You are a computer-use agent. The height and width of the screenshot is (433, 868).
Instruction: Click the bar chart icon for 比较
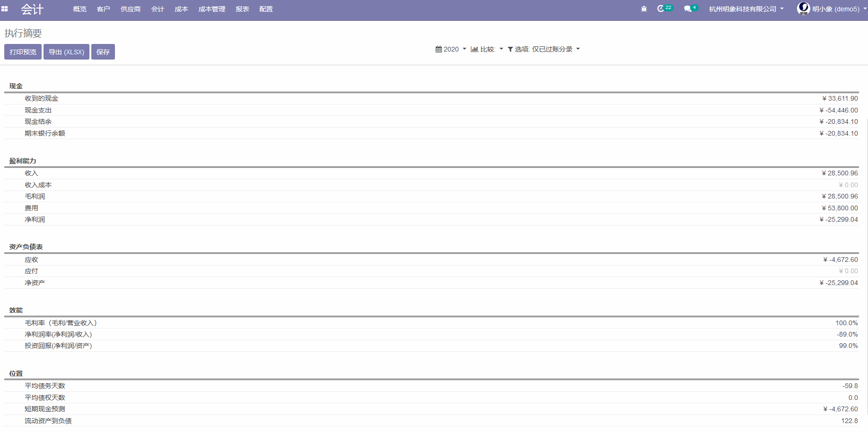pyautogui.click(x=474, y=49)
